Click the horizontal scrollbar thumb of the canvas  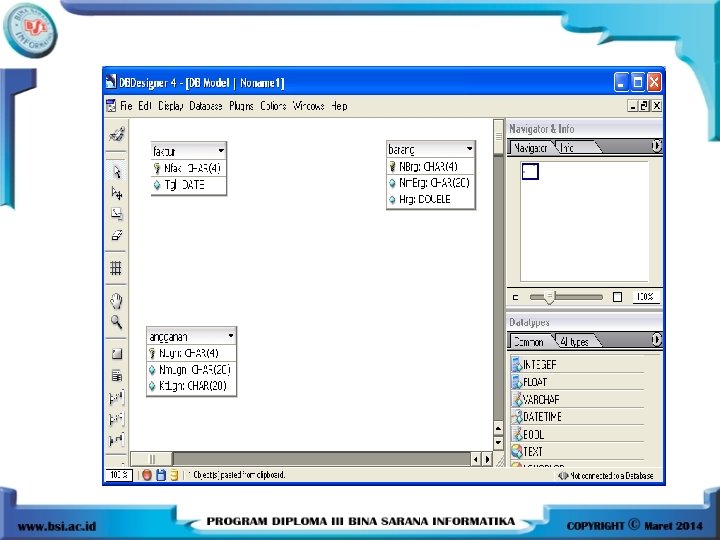click(152, 459)
